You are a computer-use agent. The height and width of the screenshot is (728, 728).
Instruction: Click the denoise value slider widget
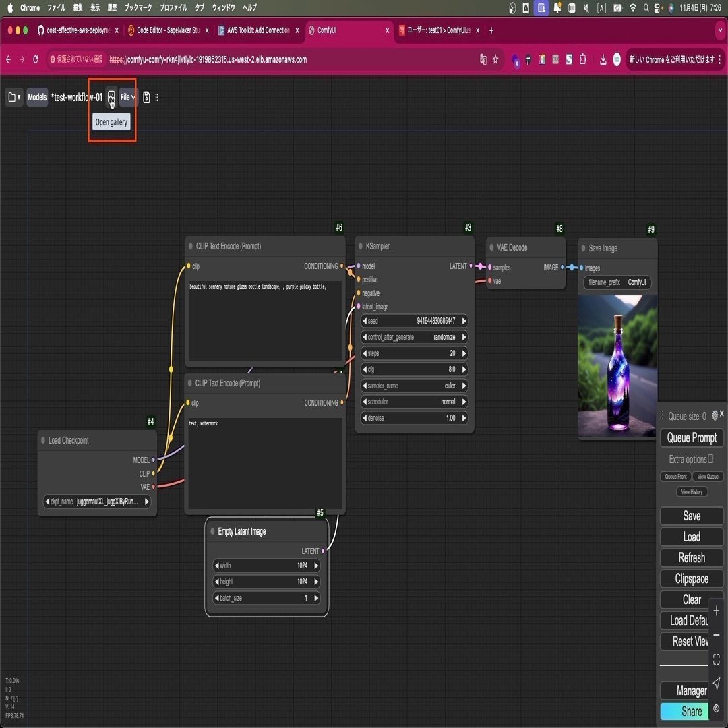point(414,419)
